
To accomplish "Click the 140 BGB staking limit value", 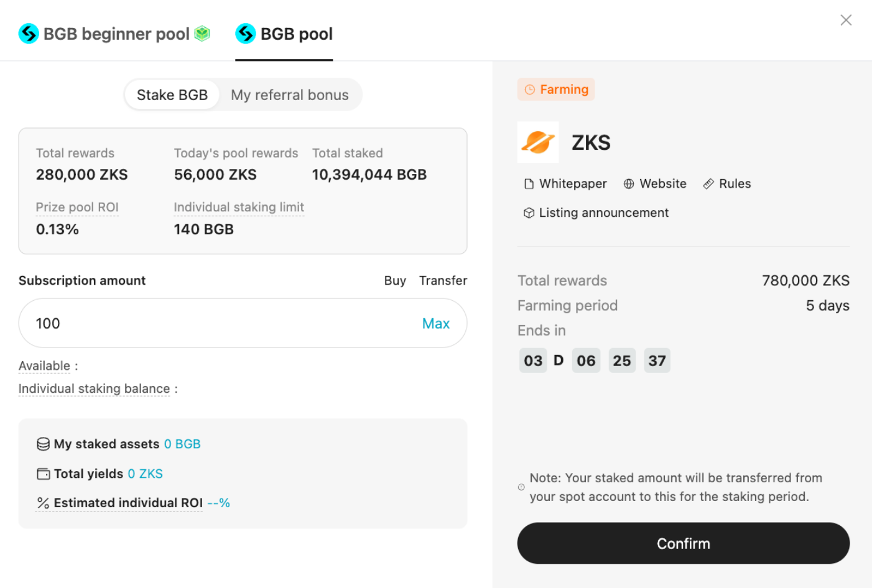I will click(203, 229).
